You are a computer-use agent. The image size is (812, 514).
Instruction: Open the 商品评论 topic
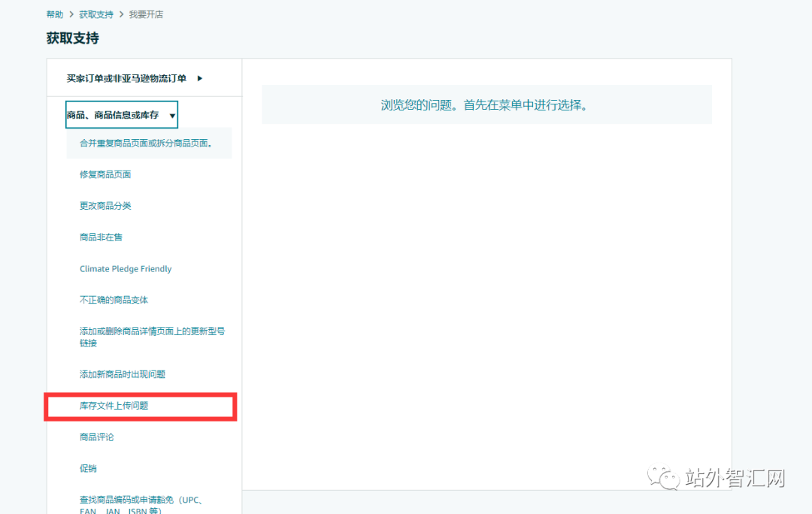click(97, 437)
